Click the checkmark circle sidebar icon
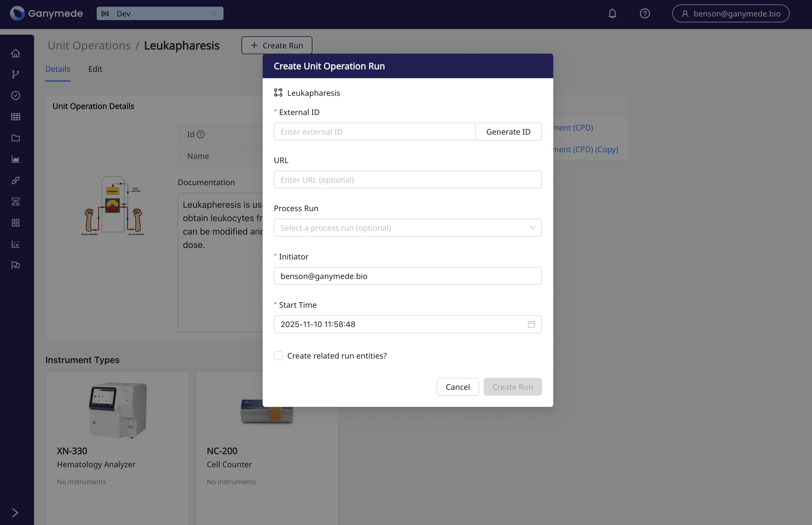812x525 pixels. pyautogui.click(x=16, y=96)
